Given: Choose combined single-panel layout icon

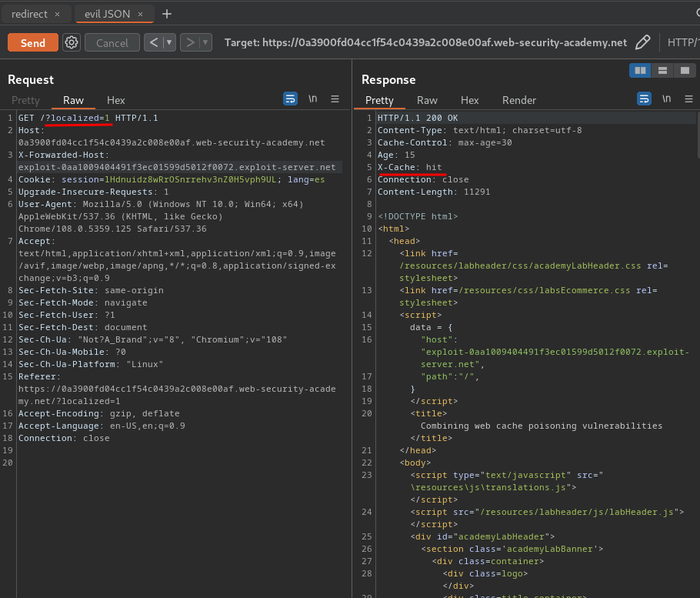Looking at the screenshot, I should coord(685,71).
